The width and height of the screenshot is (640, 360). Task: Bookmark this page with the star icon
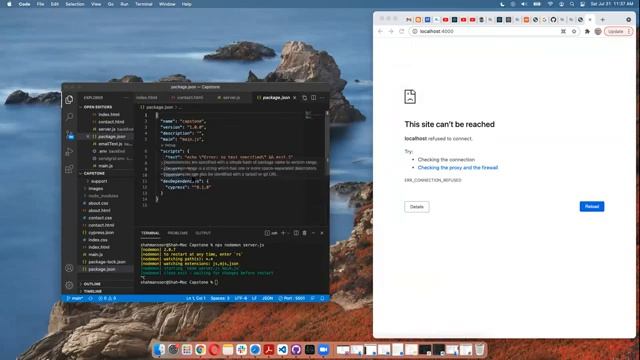(x=574, y=31)
